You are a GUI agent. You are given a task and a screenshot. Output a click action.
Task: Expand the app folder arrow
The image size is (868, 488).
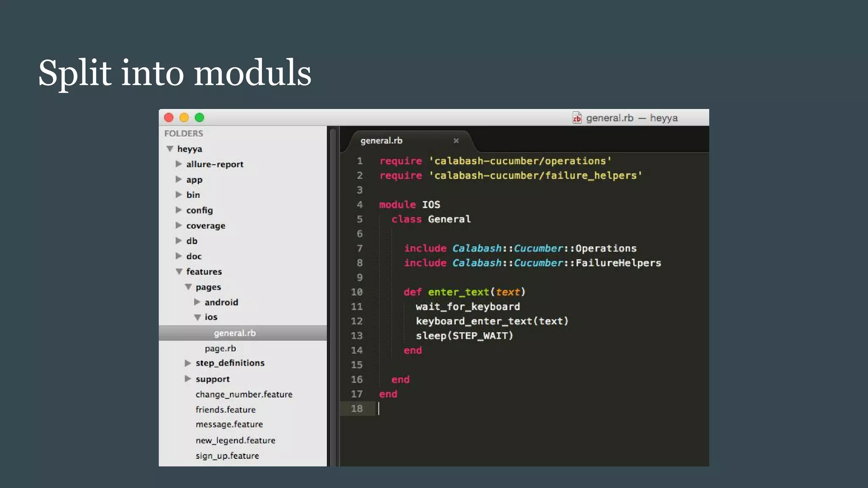178,179
